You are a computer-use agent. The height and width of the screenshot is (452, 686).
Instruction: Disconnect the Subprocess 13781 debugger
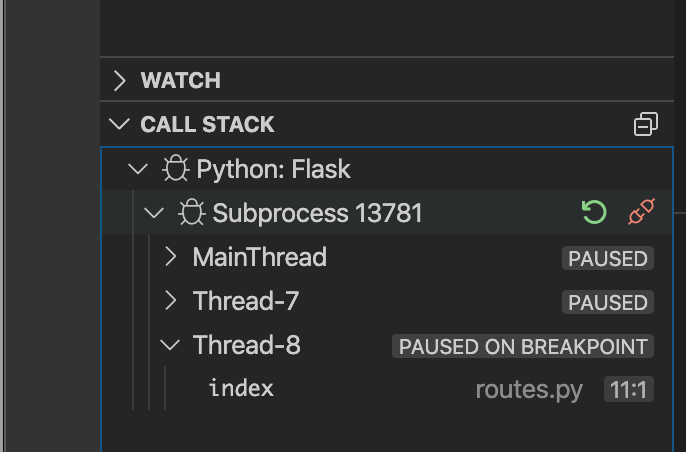point(639,213)
